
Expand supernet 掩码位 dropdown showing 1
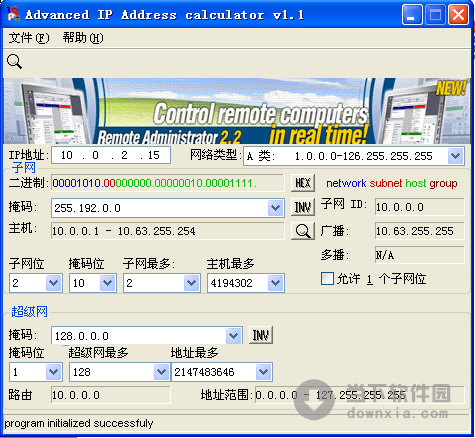[x=53, y=372]
